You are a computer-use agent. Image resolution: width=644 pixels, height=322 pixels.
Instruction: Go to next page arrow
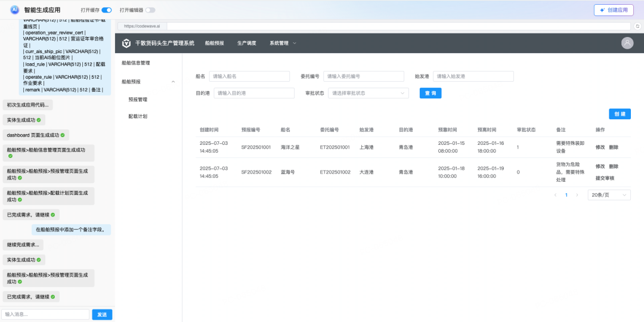click(577, 195)
